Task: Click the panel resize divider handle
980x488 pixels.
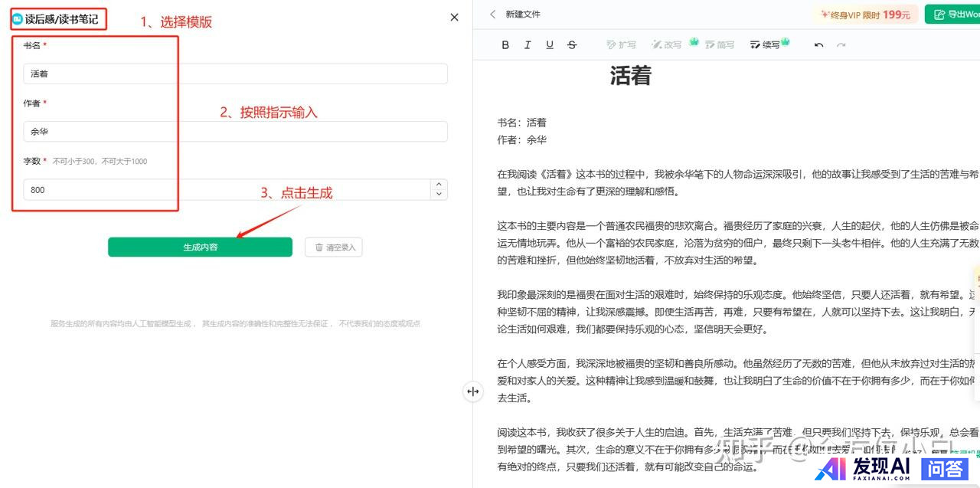Action: click(473, 391)
